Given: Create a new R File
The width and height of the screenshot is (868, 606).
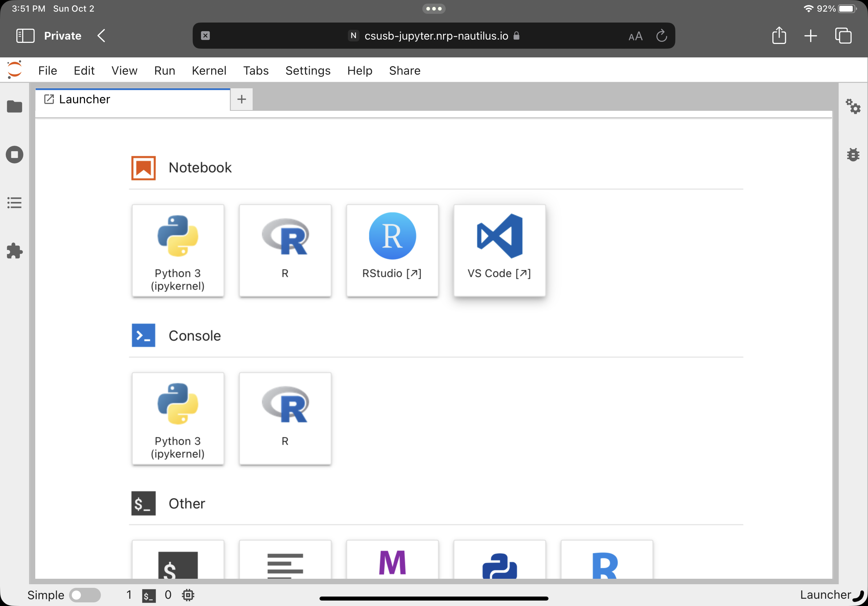Looking at the screenshot, I should pyautogui.click(x=607, y=559).
